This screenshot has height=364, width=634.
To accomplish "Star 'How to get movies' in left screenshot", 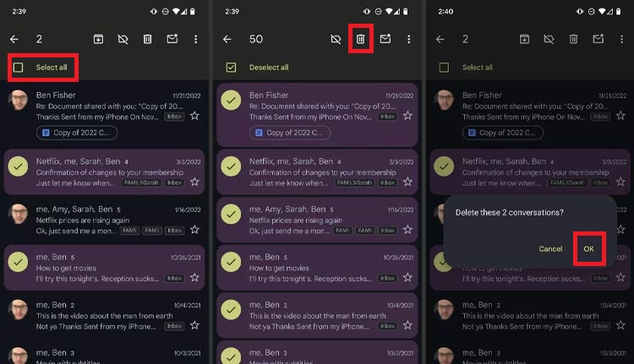I will click(x=194, y=278).
